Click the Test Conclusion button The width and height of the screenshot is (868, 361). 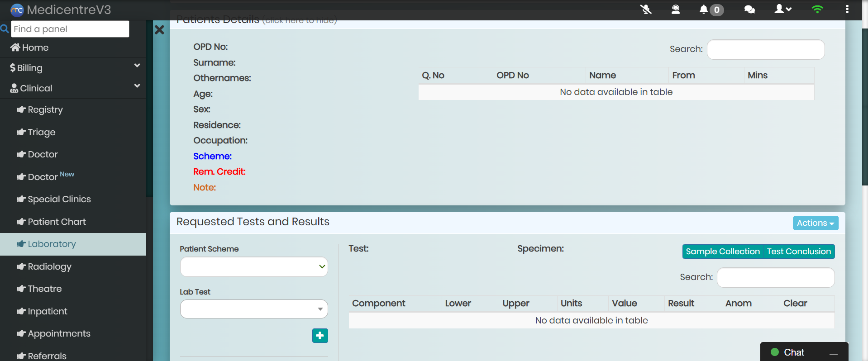pos(799,252)
